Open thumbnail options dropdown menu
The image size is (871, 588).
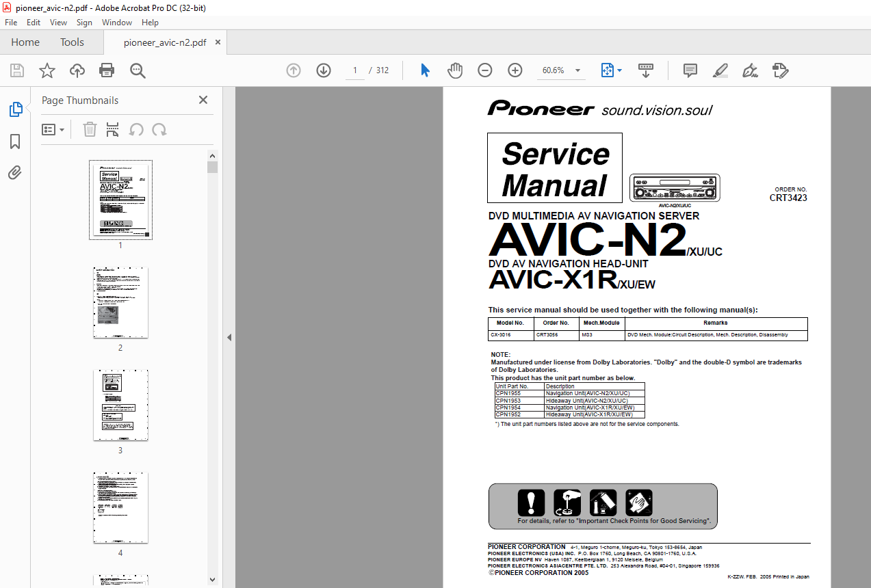pyautogui.click(x=53, y=129)
